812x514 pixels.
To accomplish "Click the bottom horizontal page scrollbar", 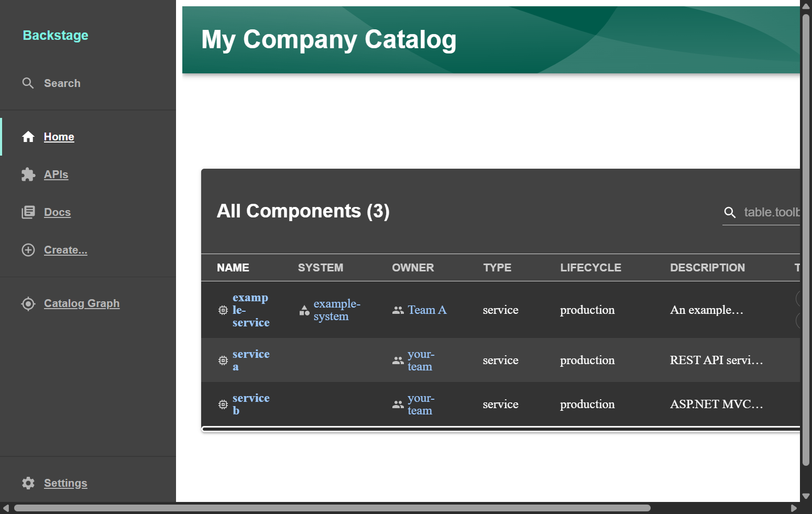I will (x=332, y=508).
